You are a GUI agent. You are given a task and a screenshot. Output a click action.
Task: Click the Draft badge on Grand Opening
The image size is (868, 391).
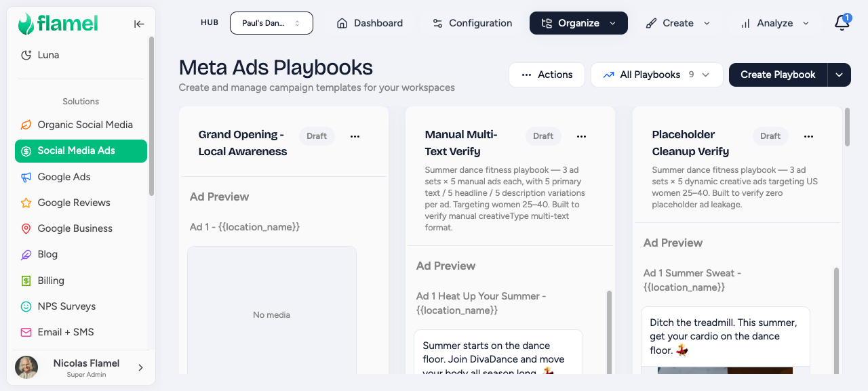(x=317, y=136)
